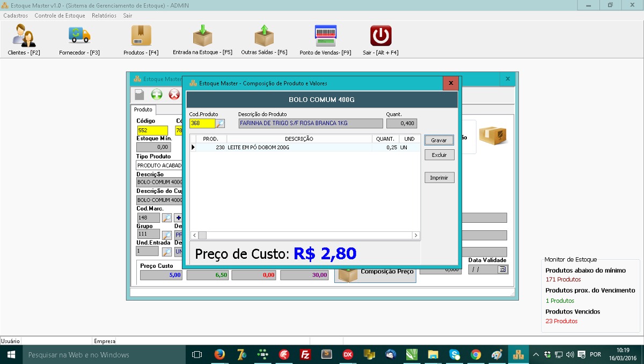The height and width of the screenshot is (364, 644).
Task: Click the DESCRIÇÃO column header
Action: click(299, 139)
